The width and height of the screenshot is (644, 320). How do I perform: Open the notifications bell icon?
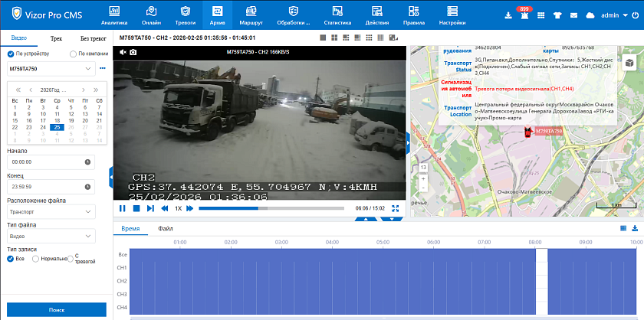click(524, 15)
